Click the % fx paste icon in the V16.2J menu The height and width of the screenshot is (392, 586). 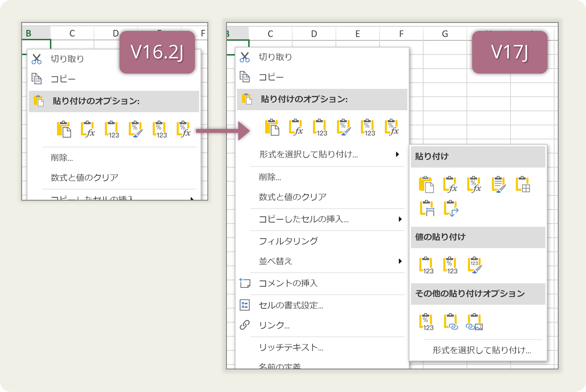pos(184,129)
